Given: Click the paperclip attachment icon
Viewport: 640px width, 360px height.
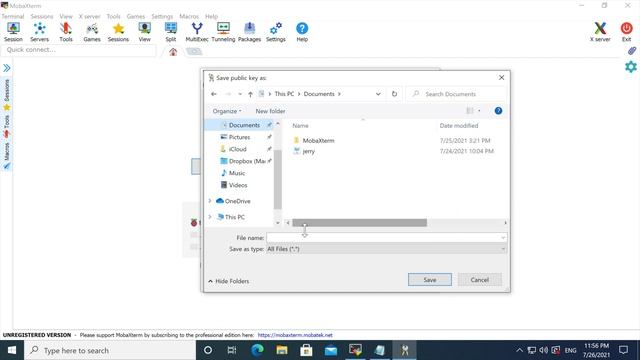Looking at the screenshot, I should [631, 51].
